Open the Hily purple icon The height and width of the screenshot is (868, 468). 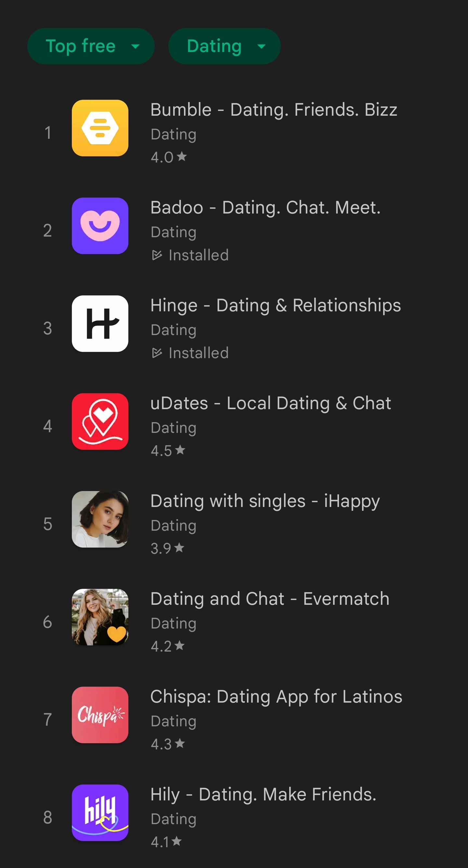[x=100, y=812]
